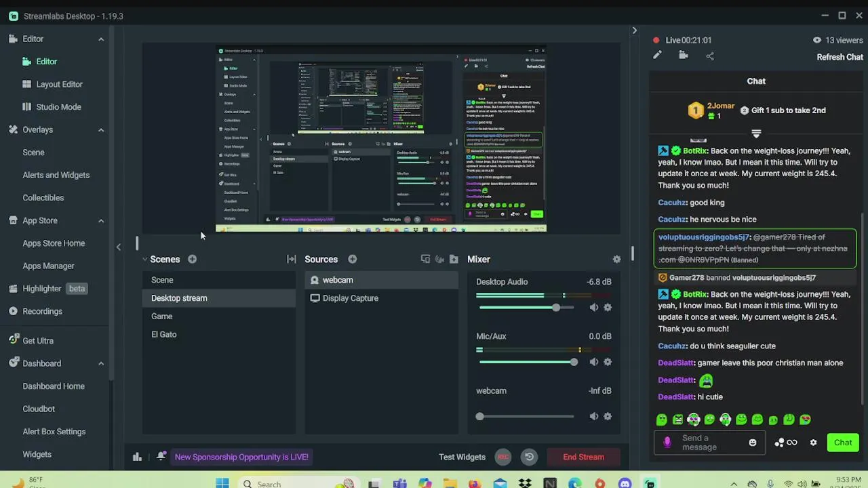Open the Mixer settings gear
The image size is (868, 488).
616,259
